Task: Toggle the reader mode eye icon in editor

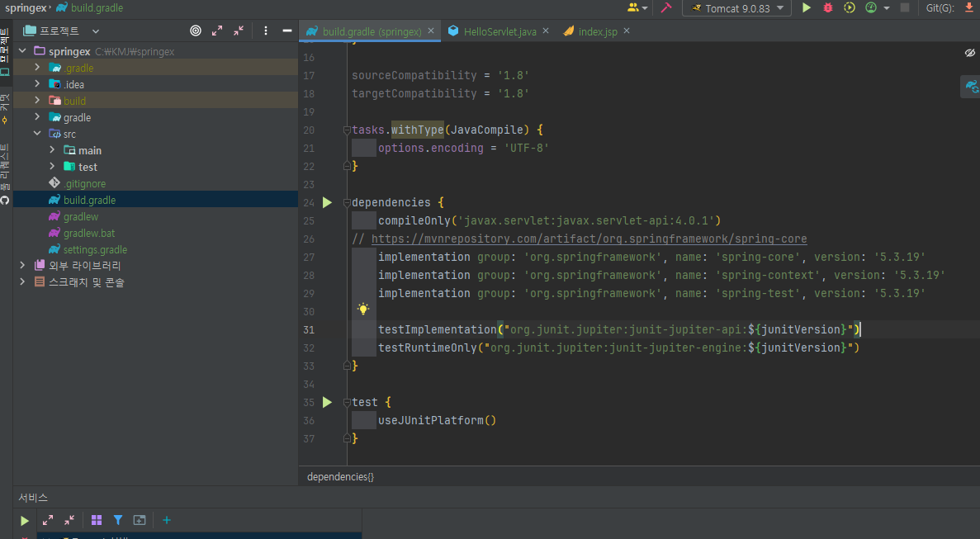Action: [970, 53]
